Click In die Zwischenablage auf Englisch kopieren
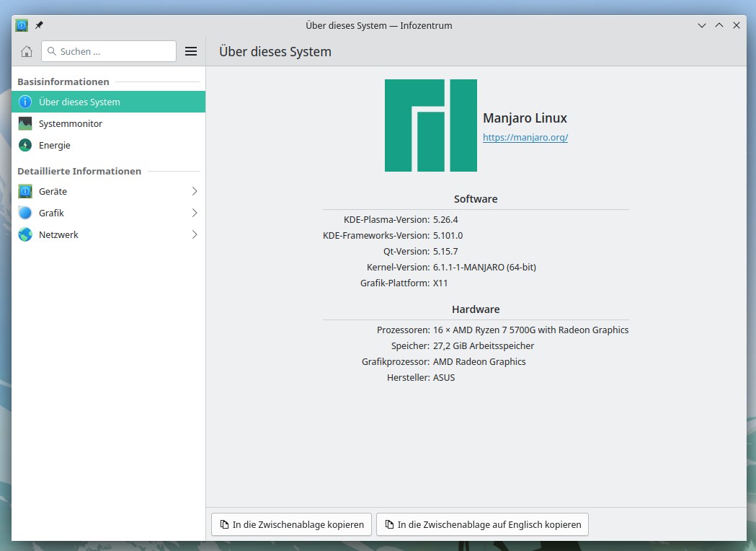Image resolution: width=756 pixels, height=551 pixels. (482, 524)
